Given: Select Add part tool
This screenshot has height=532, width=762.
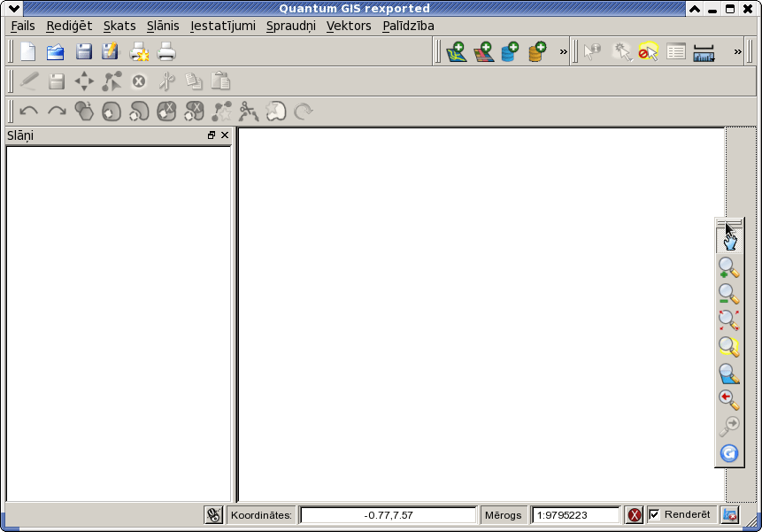Looking at the screenshot, I should click(139, 112).
